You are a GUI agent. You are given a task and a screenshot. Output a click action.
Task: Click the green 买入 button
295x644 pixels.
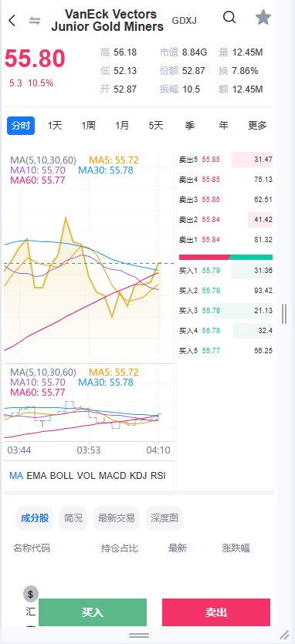(x=93, y=612)
